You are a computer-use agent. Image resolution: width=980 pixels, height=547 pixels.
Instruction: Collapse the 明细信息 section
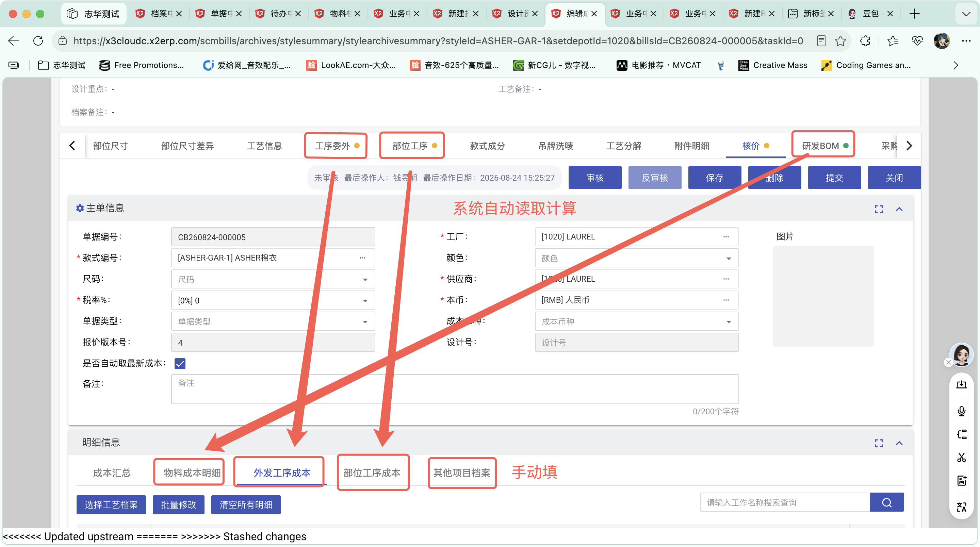(x=899, y=443)
